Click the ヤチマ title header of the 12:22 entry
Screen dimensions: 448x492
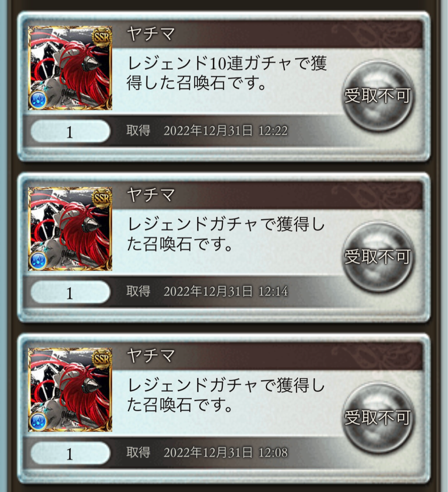coord(151,34)
